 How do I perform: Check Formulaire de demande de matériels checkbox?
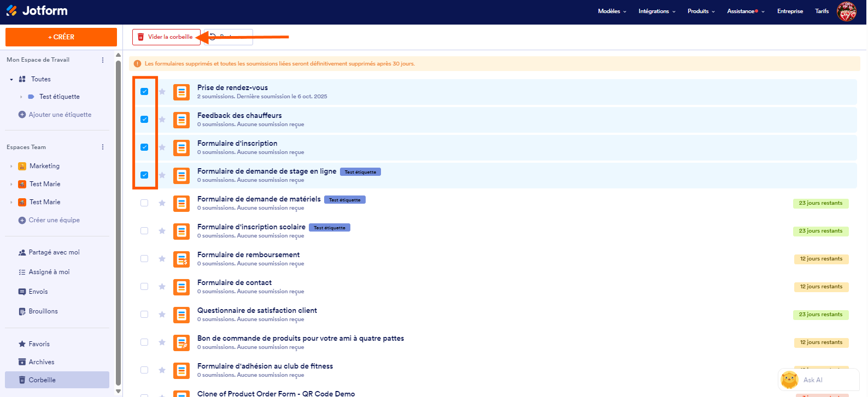[144, 203]
